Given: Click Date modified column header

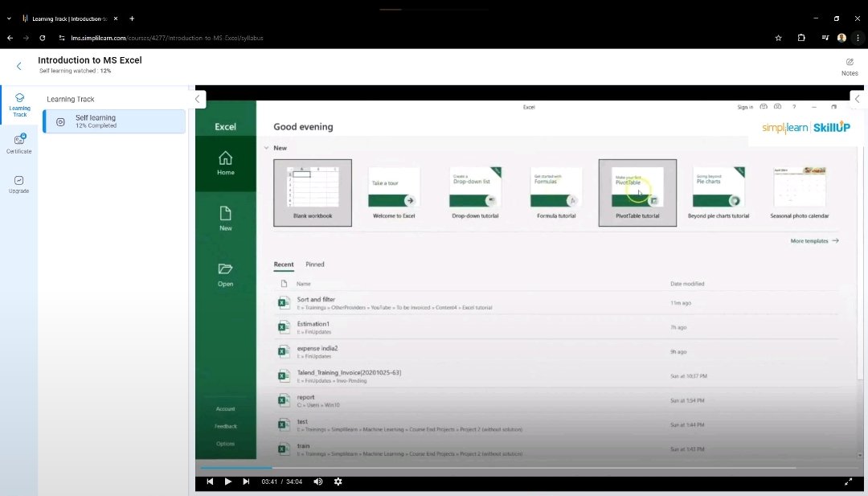Looking at the screenshot, I should coord(687,284).
